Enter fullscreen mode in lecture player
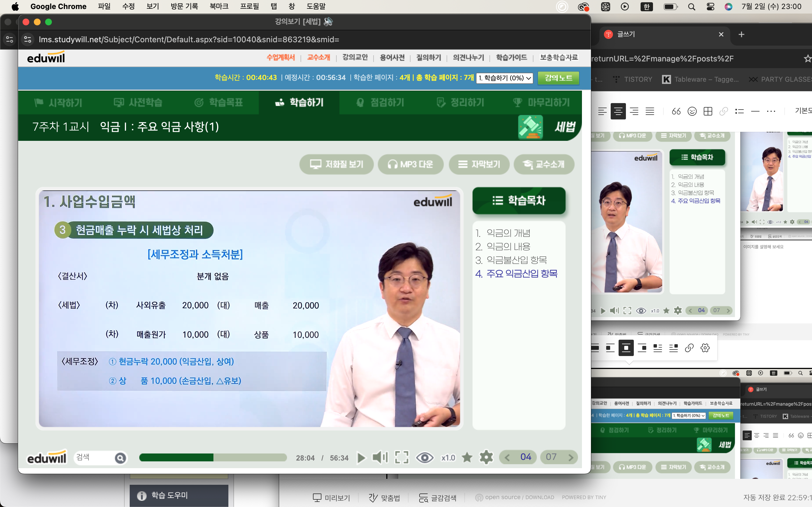 [402, 457]
